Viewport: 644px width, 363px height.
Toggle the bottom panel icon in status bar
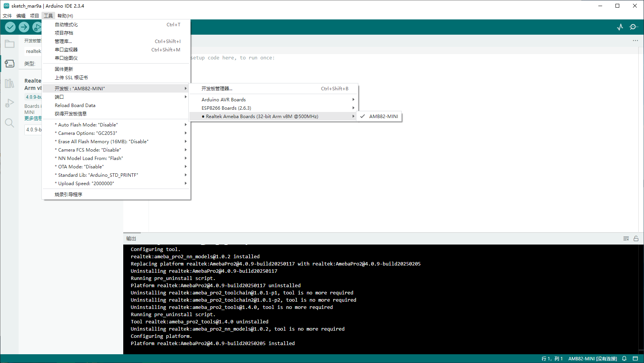point(635,358)
